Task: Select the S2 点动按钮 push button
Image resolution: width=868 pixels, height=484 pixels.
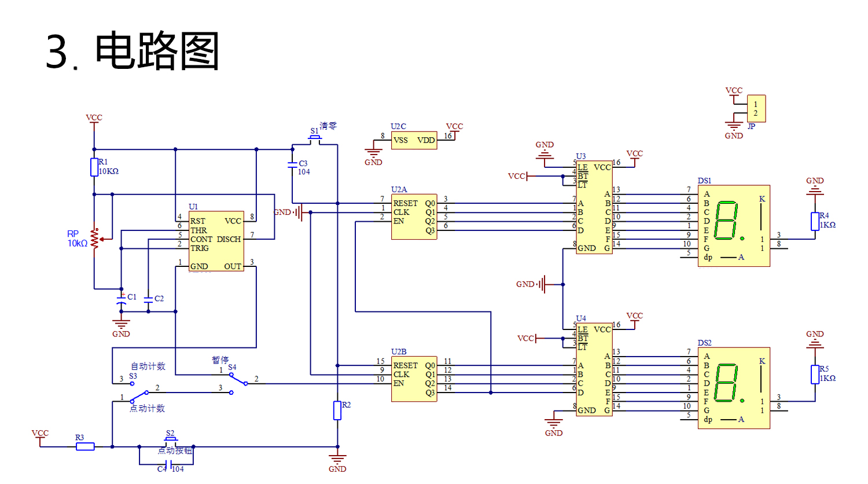Action: coord(171,442)
